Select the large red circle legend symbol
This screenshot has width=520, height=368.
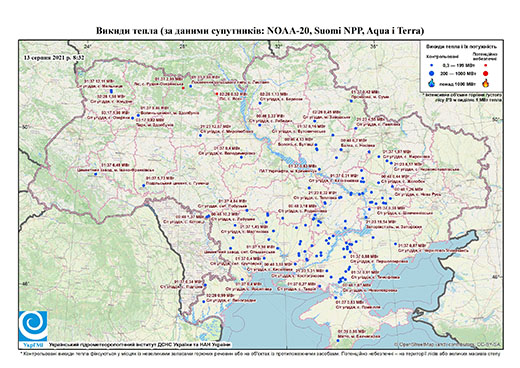[x=485, y=73]
